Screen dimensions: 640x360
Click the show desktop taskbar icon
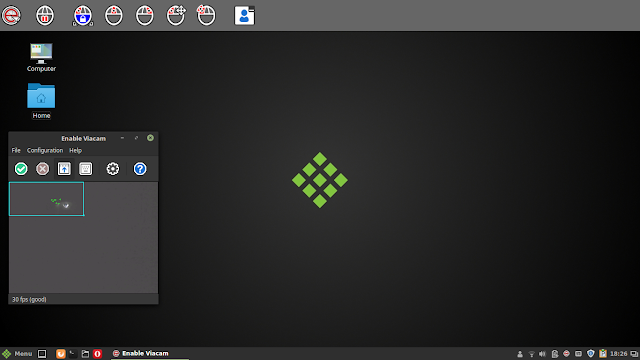(42, 353)
